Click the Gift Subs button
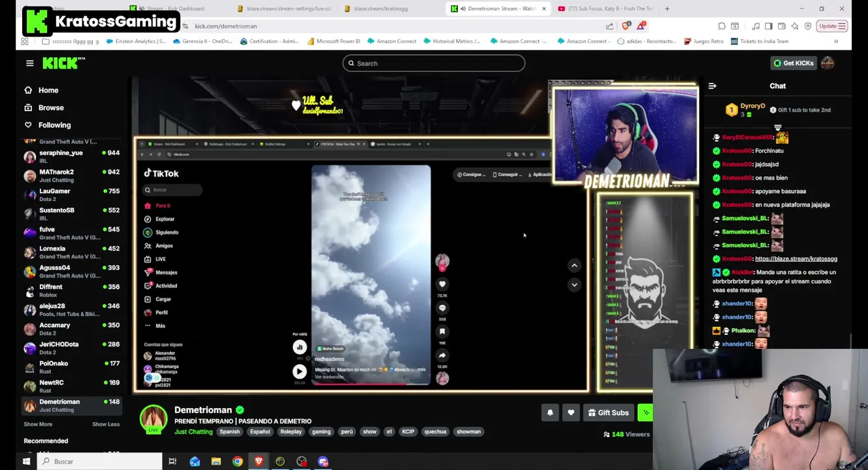Screen dimensions: 868x470 [608, 413]
